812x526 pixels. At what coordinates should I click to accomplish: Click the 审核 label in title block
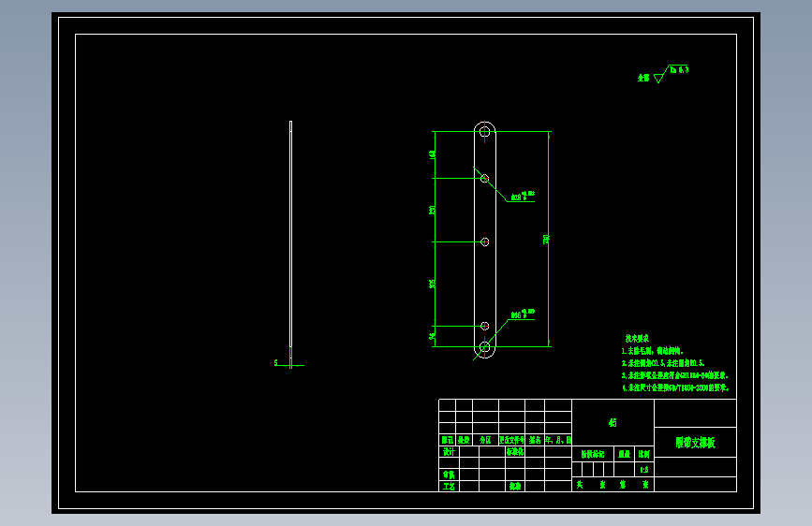pyautogui.click(x=449, y=475)
